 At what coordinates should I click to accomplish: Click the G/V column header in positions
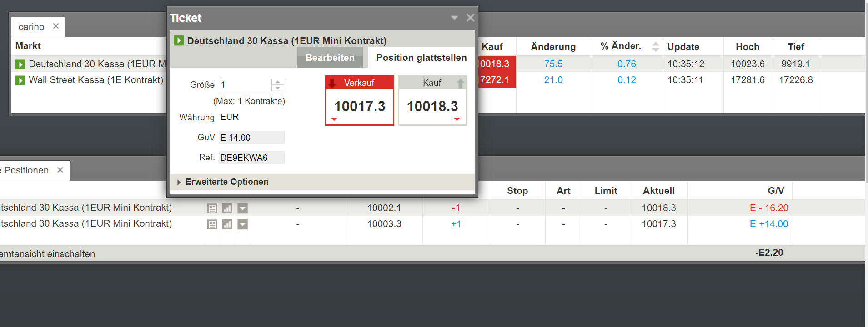(776, 191)
